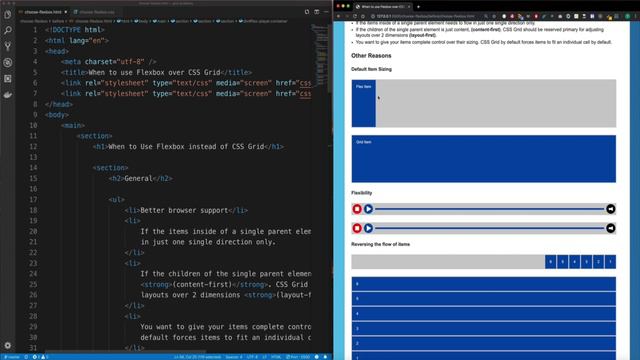Open the Search view in VS Code

pyautogui.click(x=8, y=30)
